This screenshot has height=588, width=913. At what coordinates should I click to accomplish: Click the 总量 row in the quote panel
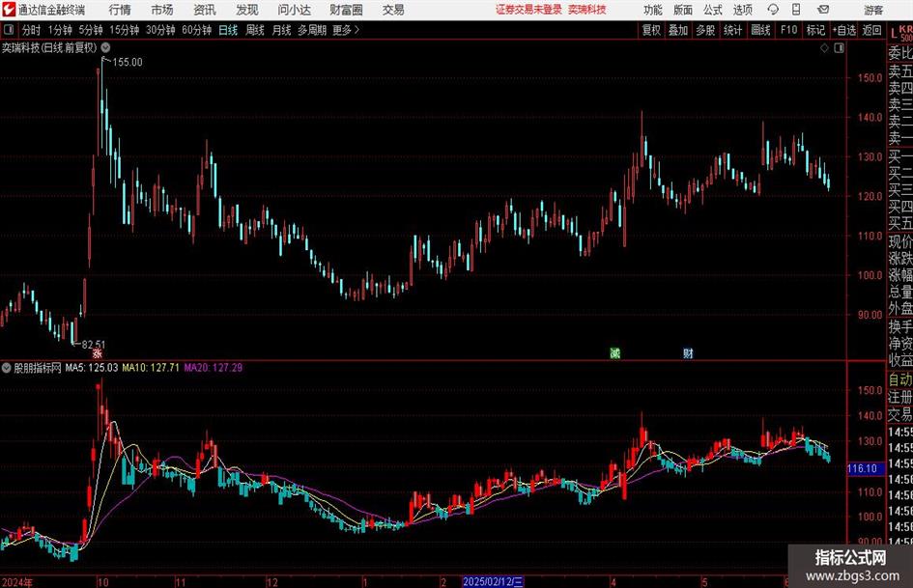click(899, 293)
